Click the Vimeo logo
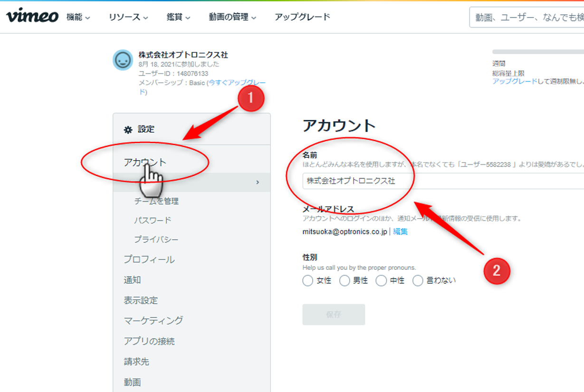This screenshot has width=584, height=392. (x=32, y=17)
